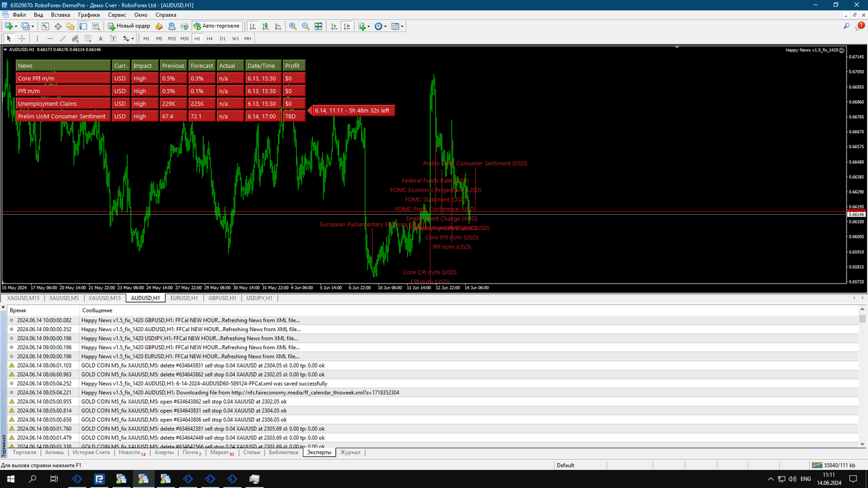Toggle the Авто-торговля auto-trading button

click(x=217, y=26)
